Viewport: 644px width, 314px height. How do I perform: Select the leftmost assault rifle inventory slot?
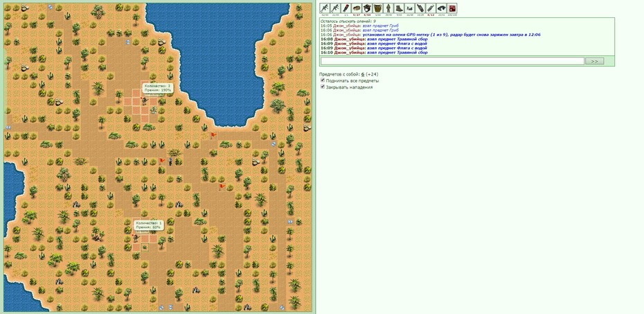coord(325,8)
